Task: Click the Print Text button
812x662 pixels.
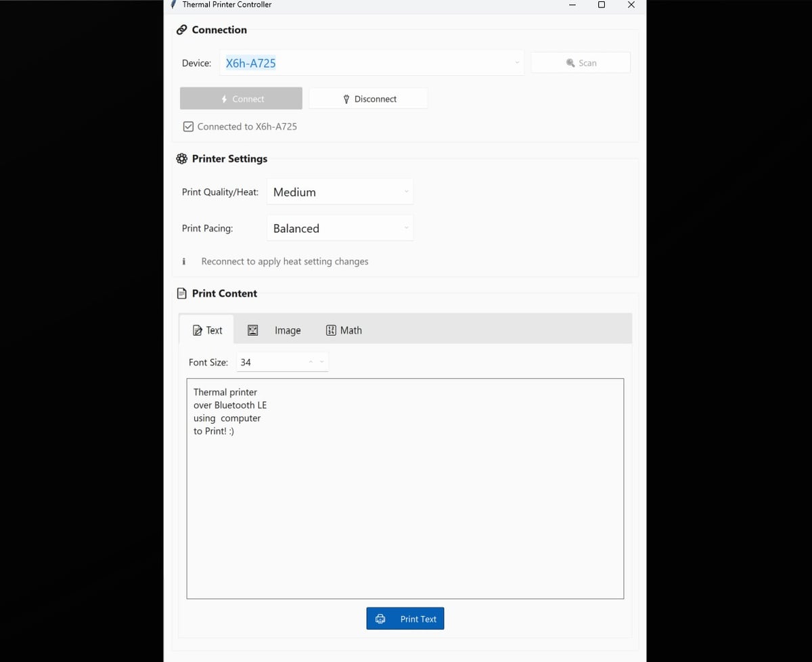Action: [405, 619]
